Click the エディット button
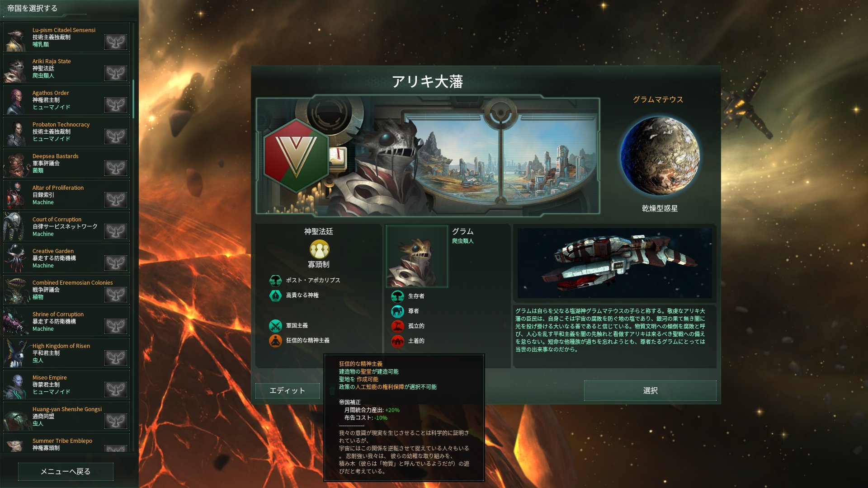The width and height of the screenshot is (868, 488). click(x=288, y=390)
